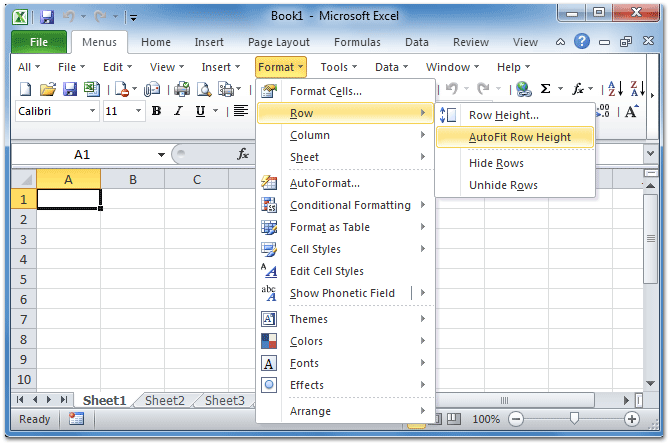670x445 pixels.
Task: Toggle Underline formatting
Action: click(200, 111)
